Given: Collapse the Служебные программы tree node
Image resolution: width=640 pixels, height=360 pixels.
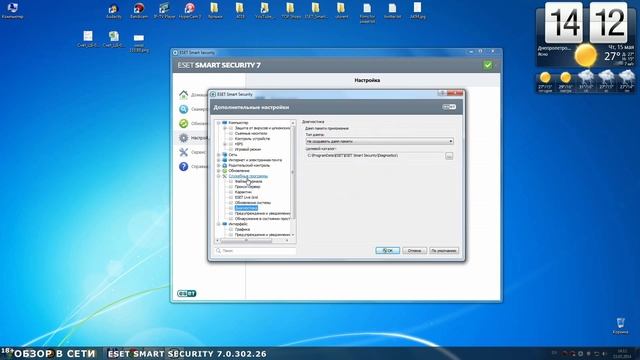Looking at the screenshot, I should point(219,176).
